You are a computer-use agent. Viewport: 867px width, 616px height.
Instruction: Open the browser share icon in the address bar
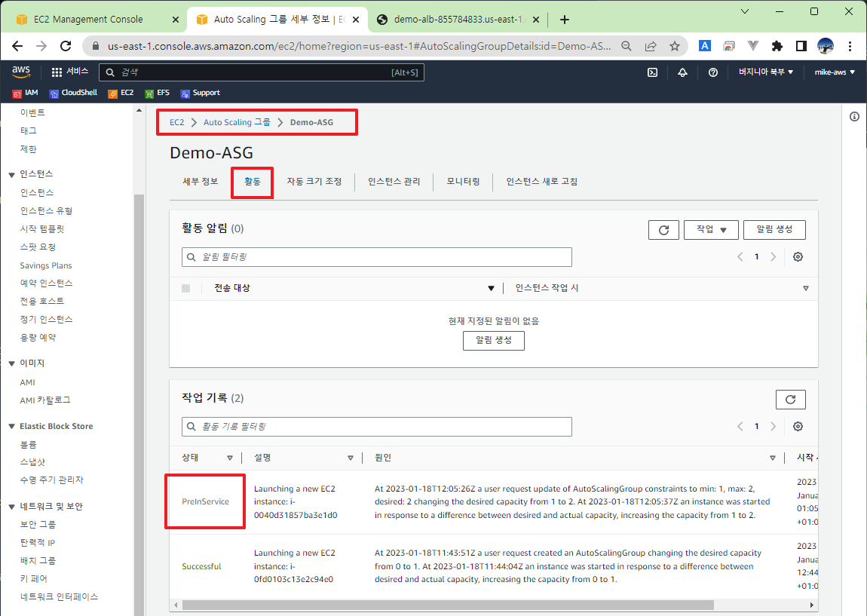point(650,46)
